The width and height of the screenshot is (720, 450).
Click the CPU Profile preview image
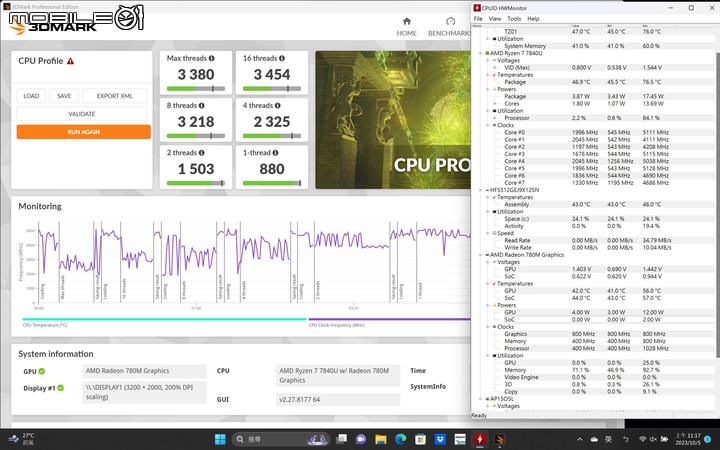pyautogui.click(x=393, y=120)
